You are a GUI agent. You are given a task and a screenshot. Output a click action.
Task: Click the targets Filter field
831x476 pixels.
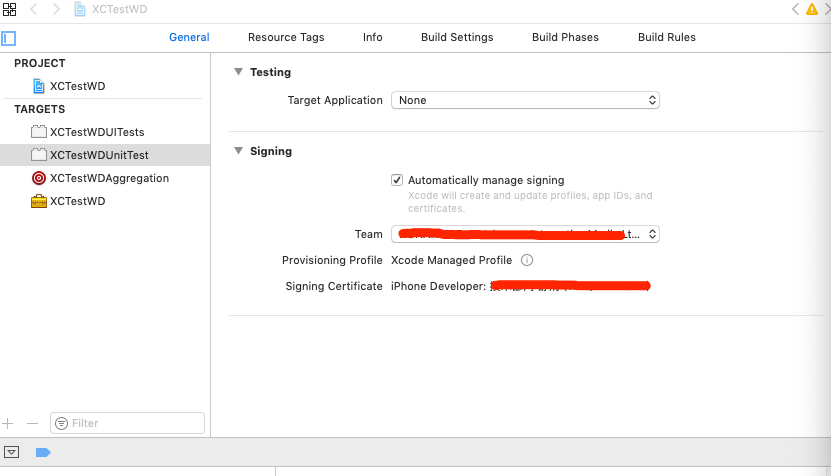(x=128, y=423)
